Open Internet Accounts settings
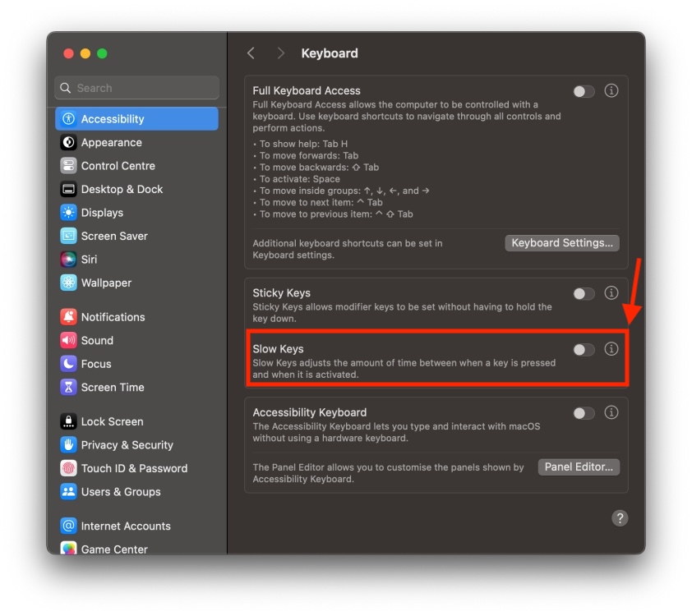Viewport: 692px width, 616px height. coord(136,526)
